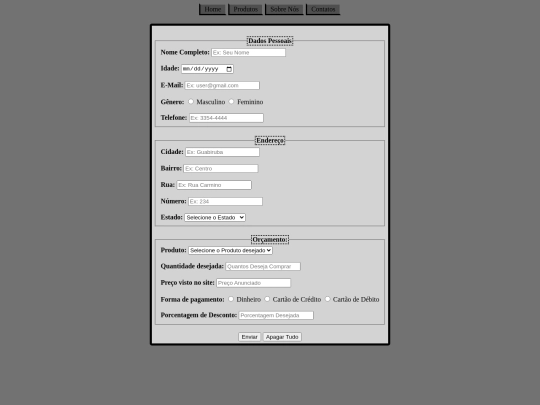Select the Masculino radio button
The height and width of the screenshot is (405, 540).
point(191,102)
